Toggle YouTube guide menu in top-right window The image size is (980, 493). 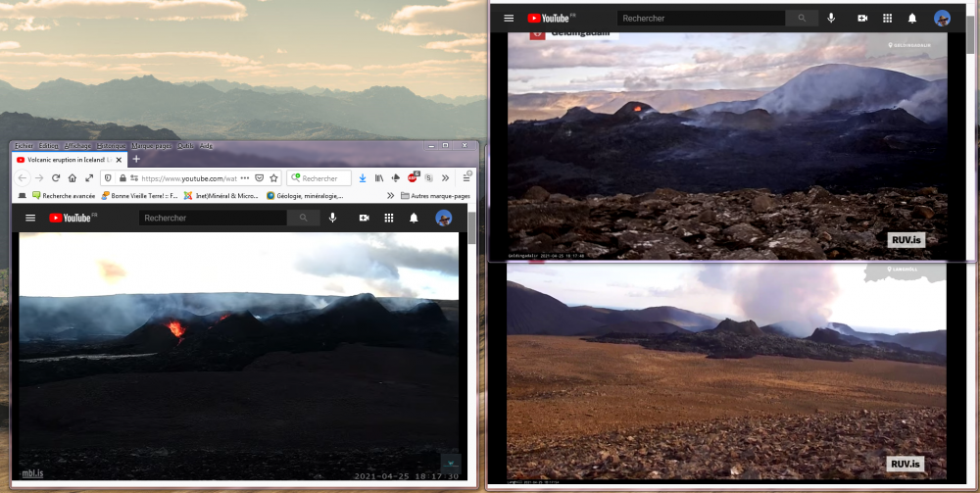(x=509, y=18)
